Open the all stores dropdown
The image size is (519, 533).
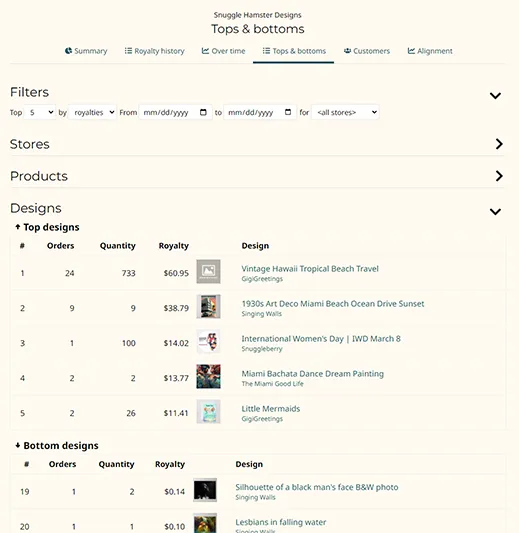[345, 112]
